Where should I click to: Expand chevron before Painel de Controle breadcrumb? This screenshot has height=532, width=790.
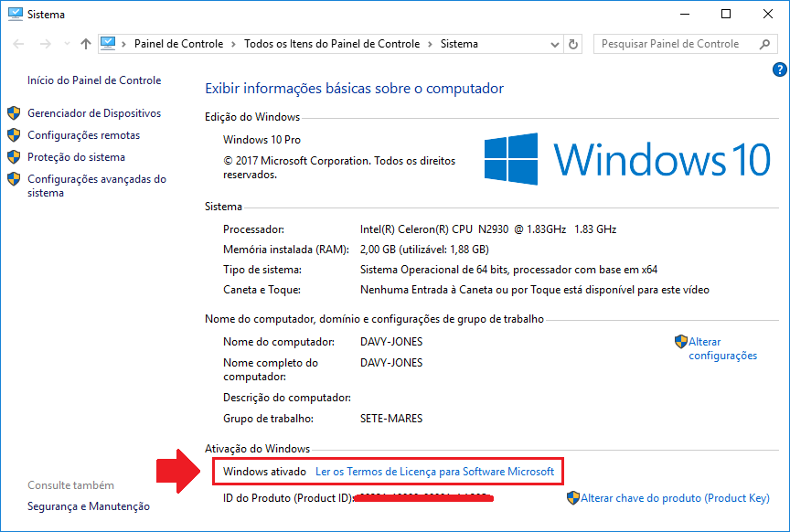pyautogui.click(x=124, y=44)
